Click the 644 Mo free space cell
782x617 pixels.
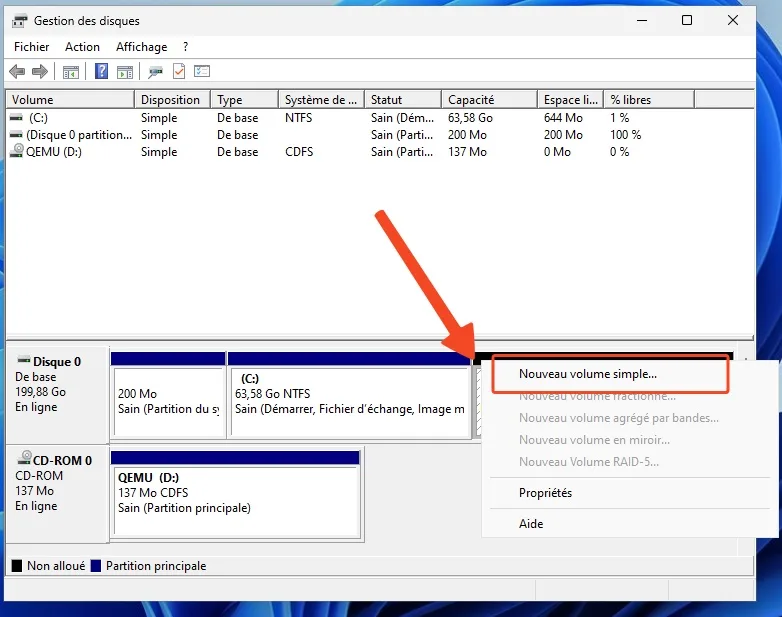[x=563, y=118]
